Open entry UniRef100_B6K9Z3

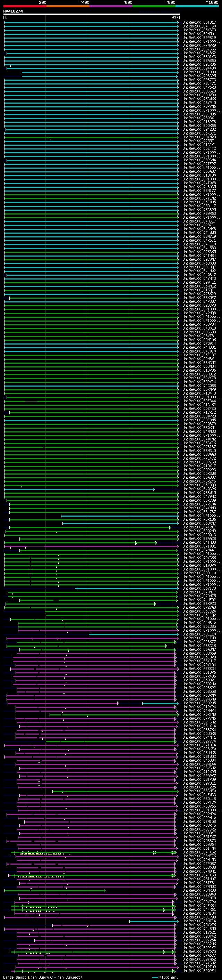pyautogui.click(x=199, y=604)
